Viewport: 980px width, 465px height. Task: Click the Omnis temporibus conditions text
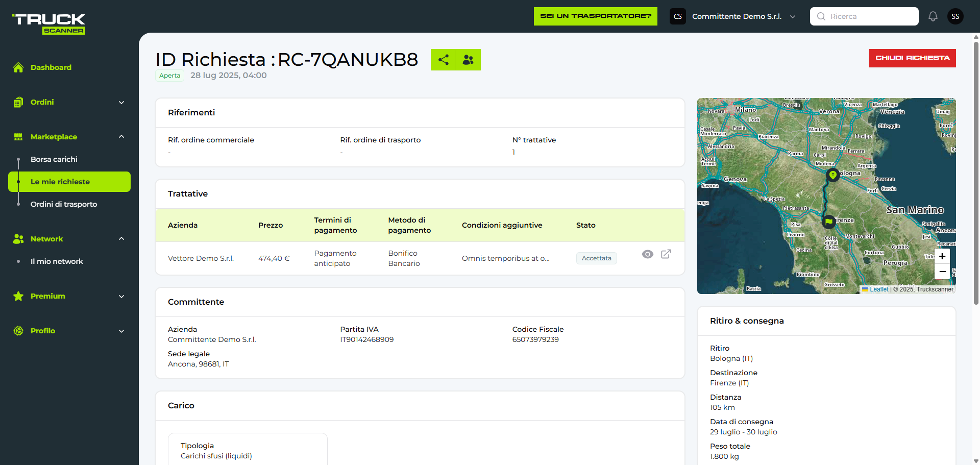click(506, 258)
